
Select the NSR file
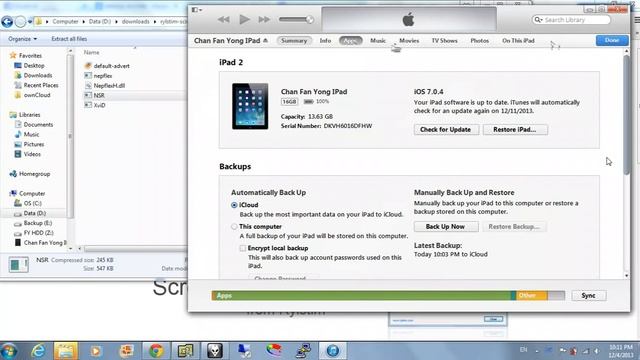pos(95,95)
